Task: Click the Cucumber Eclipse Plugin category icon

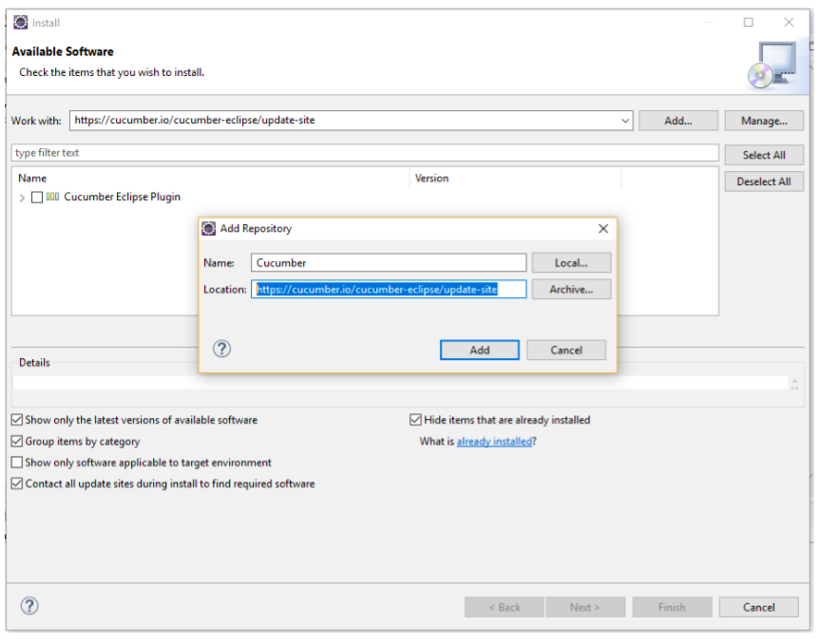Action: click(52, 197)
